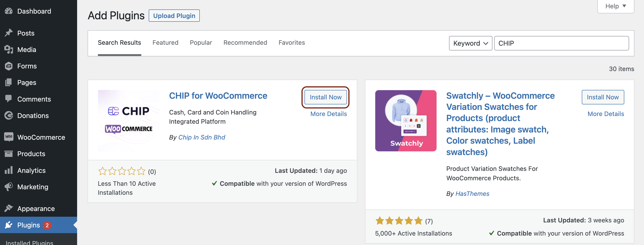Image resolution: width=644 pixels, height=245 pixels.
Task: Click the plugin search field containing CHIP
Action: coord(561,43)
